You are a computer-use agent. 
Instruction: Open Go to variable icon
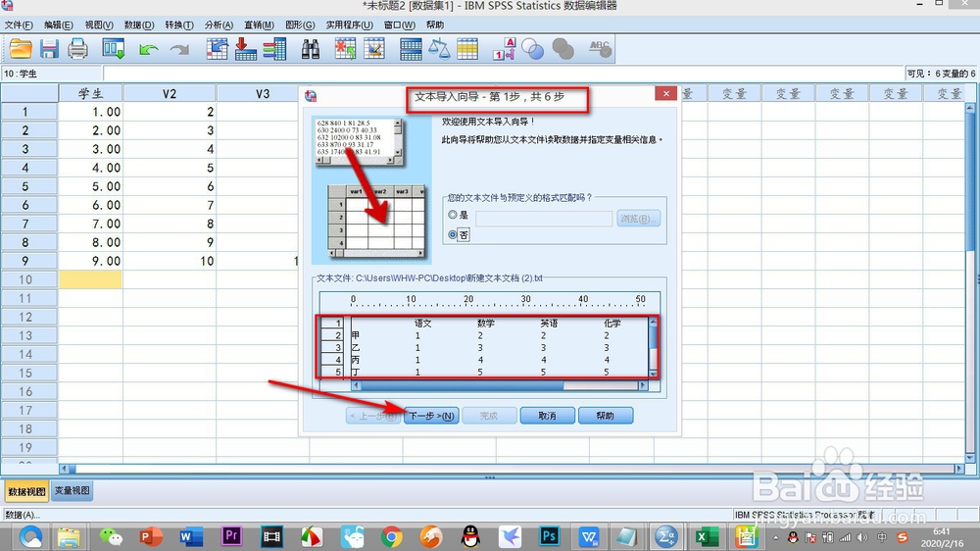pyautogui.click(x=245, y=49)
